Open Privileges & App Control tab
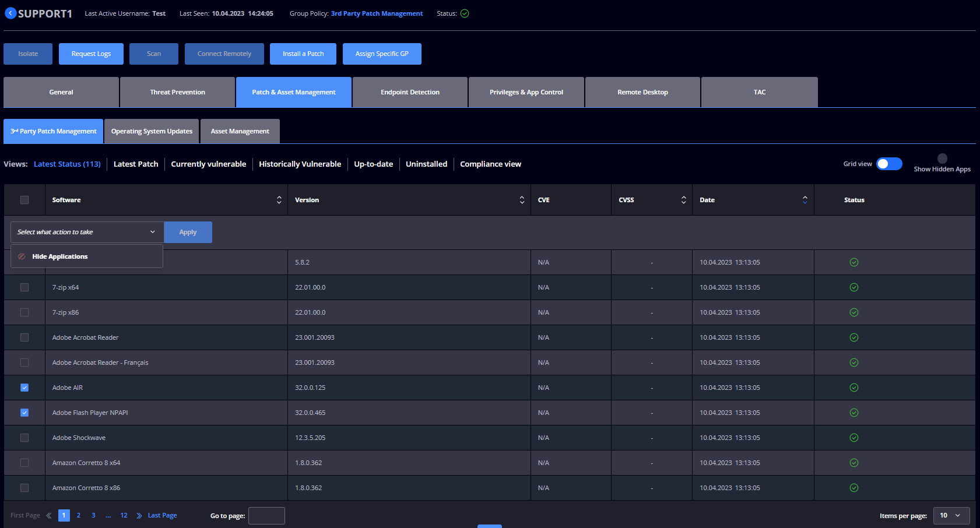Image resolution: width=980 pixels, height=528 pixels. [526, 92]
